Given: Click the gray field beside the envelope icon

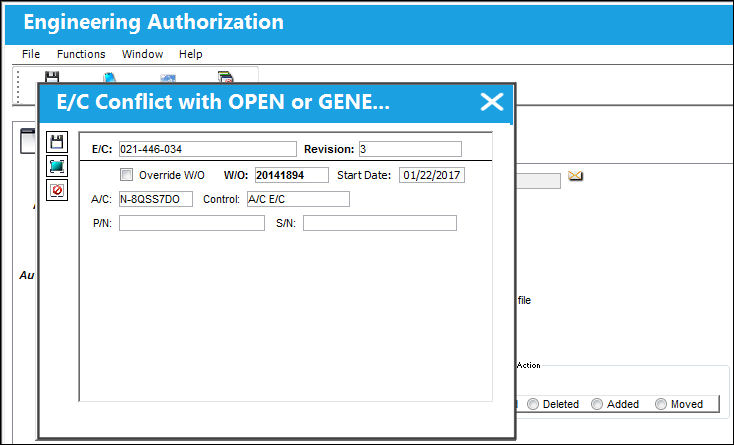Looking at the screenshot, I should click(538, 181).
